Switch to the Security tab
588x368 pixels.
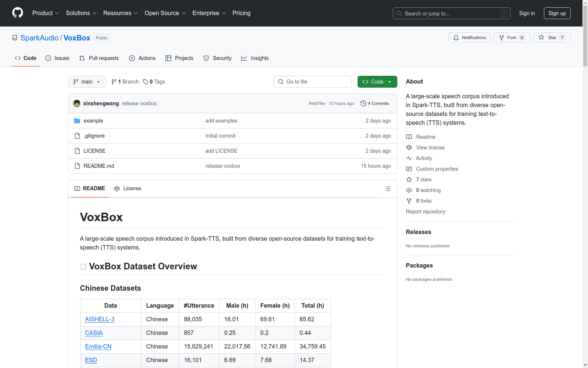click(218, 58)
